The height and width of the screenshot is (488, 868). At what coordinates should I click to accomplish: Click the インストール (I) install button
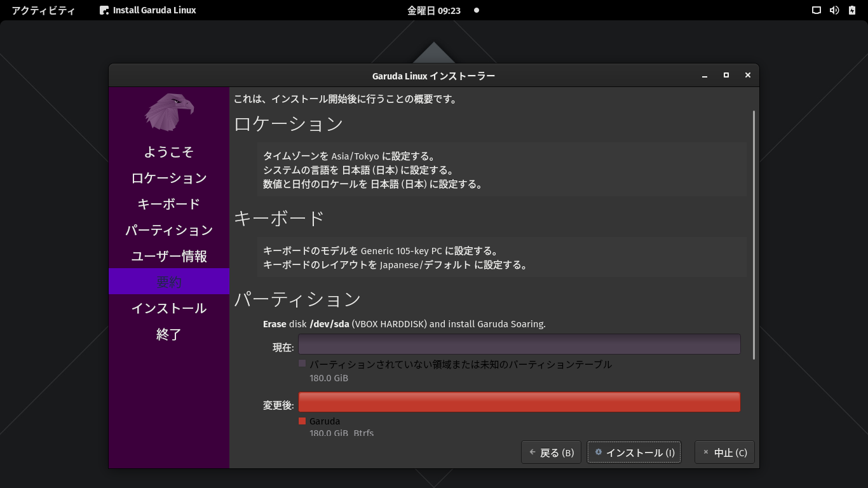(634, 452)
